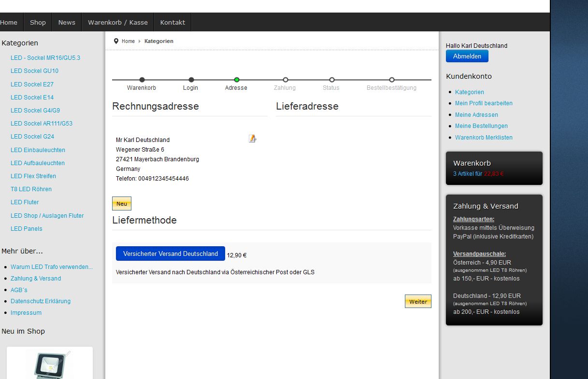Select the Login step dot
The image size is (588, 379).
[x=191, y=80]
